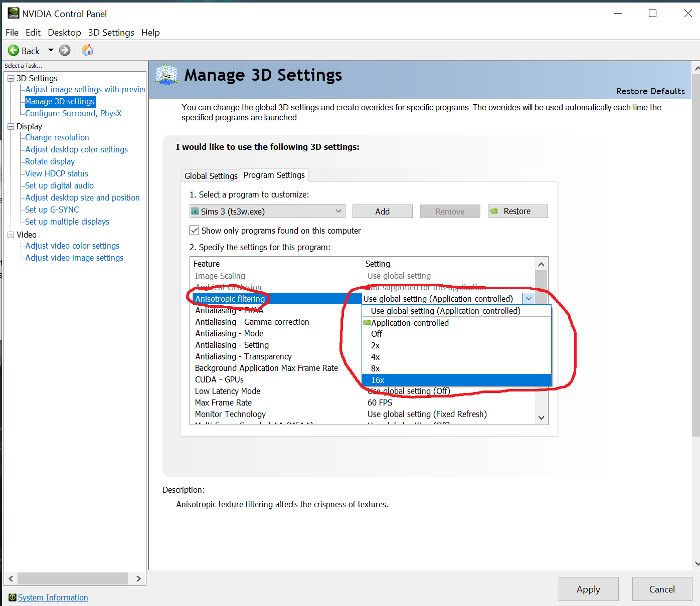
Task: Open the Edit menu
Action: (x=33, y=33)
